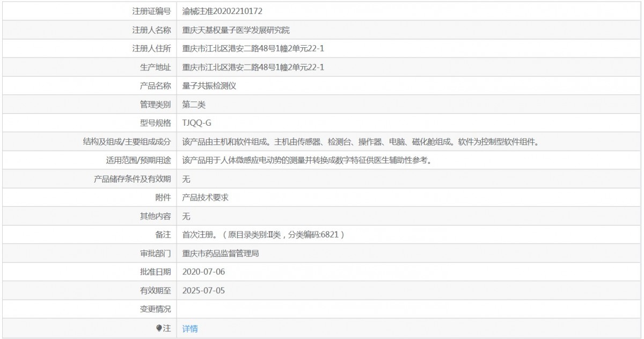The image size is (644, 339).
Task: Click the 生产地址 label
Action: click(x=156, y=67)
